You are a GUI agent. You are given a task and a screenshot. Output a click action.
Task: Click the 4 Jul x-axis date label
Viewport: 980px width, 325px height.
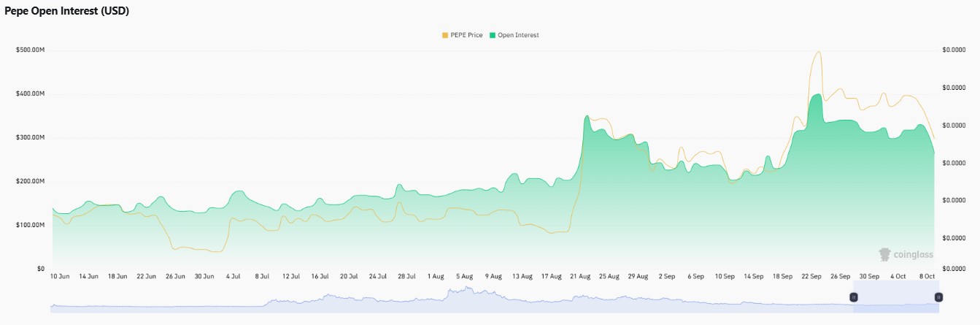point(234,277)
